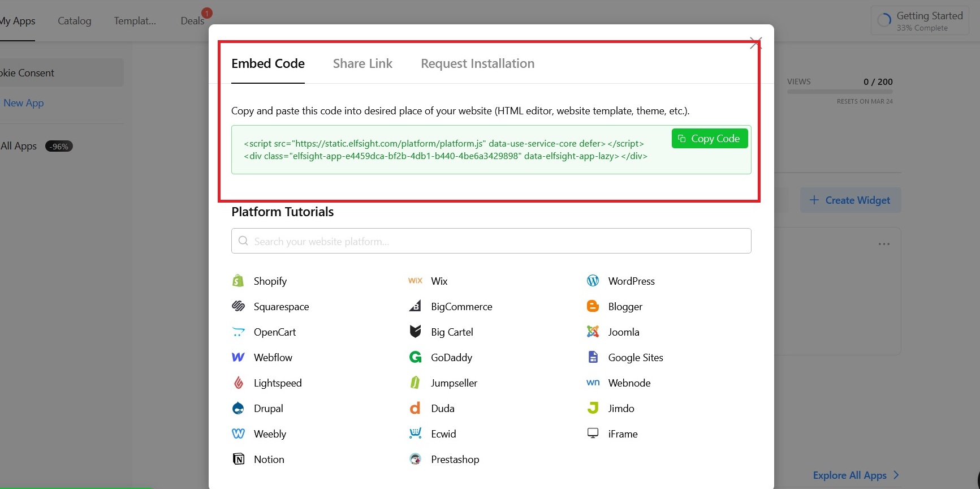Select the Embed Code tab
Screen dimensions: 980x489
(267, 63)
